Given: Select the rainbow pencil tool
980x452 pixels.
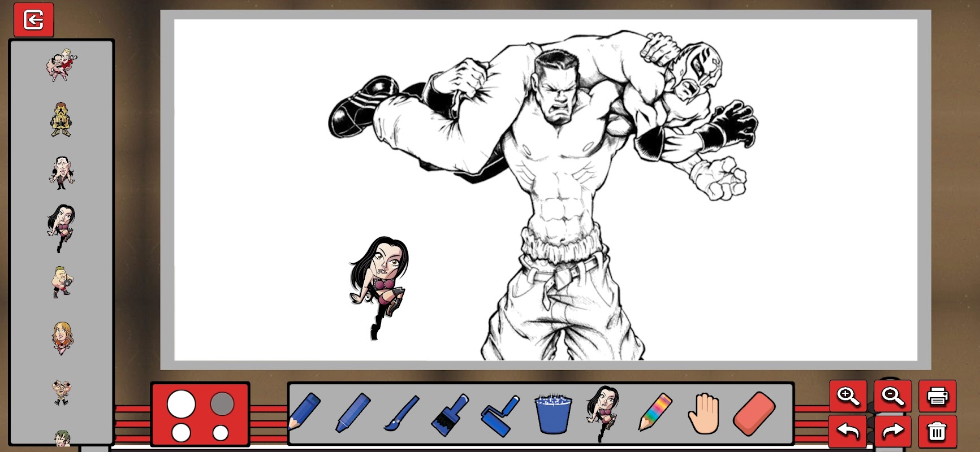Looking at the screenshot, I should click(x=655, y=412).
